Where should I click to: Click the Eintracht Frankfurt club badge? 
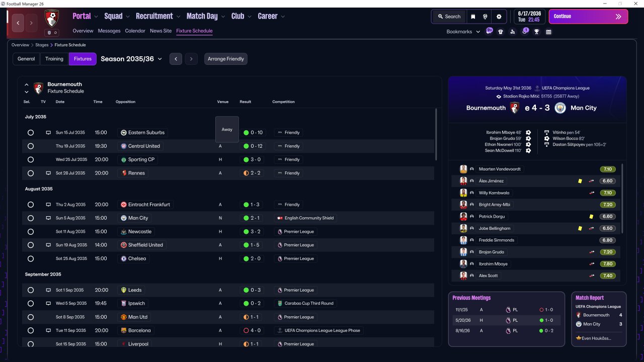[124, 205]
